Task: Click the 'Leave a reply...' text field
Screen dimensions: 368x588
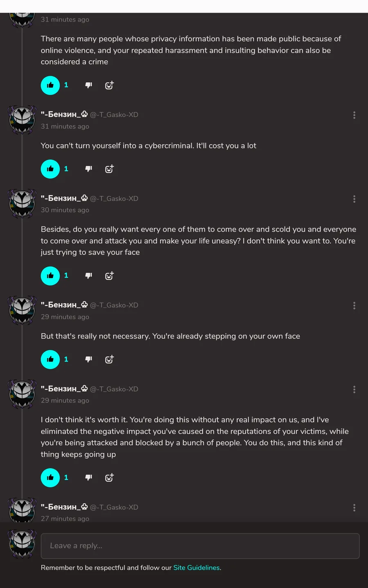Action: (200, 546)
